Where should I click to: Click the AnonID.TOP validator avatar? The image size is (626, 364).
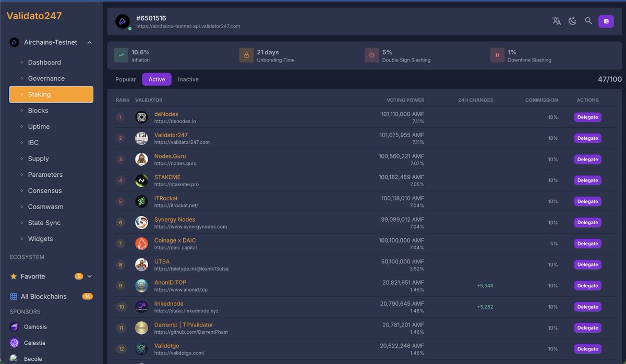click(141, 286)
